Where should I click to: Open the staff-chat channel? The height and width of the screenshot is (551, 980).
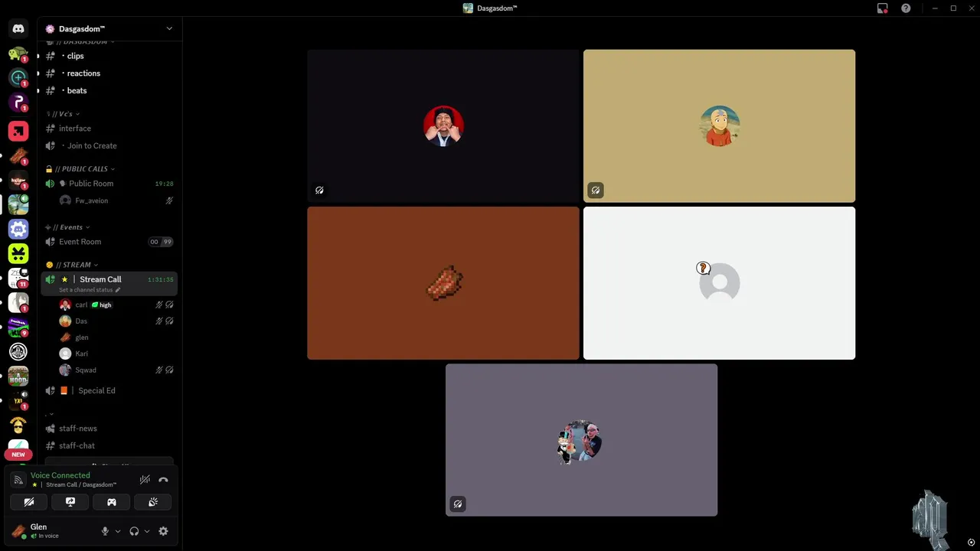109,445
